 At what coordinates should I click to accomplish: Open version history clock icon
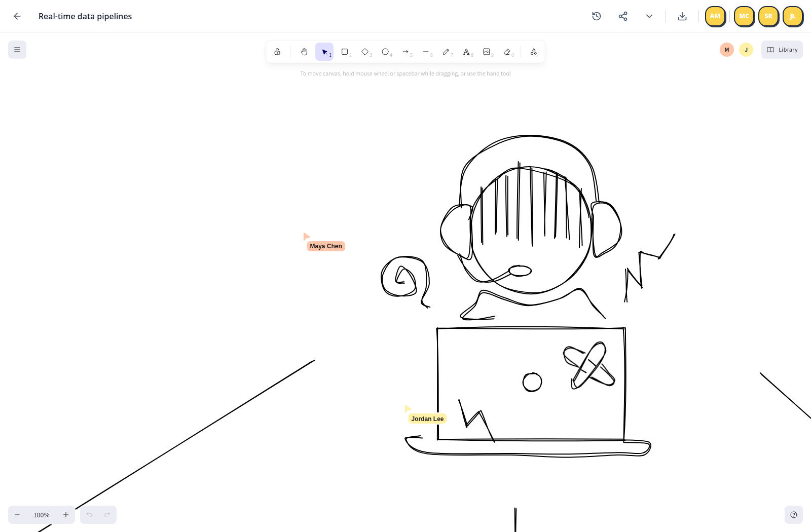[597, 16]
